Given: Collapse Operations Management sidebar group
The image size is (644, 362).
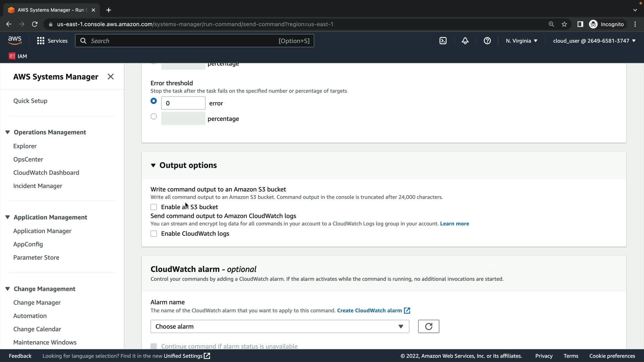Looking at the screenshot, I should (7, 132).
